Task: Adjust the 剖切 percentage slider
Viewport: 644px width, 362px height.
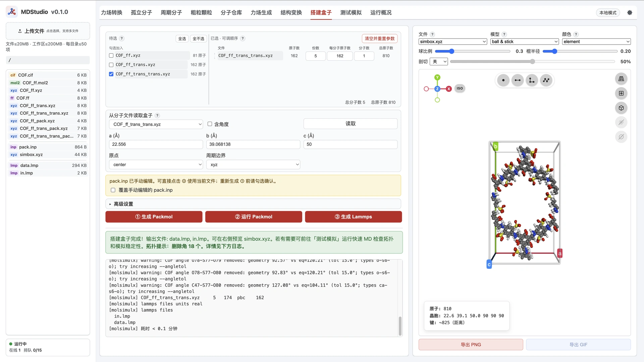Action: pyautogui.click(x=532, y=62)
